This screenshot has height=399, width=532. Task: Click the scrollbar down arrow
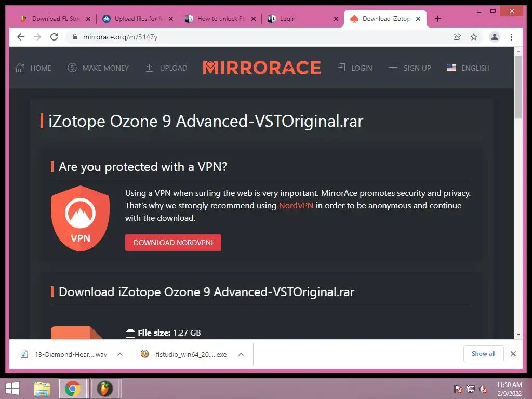[518, 335]
